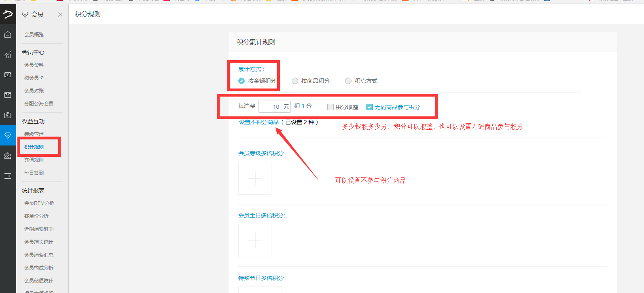Select the 按金额积分 radio option
Screen dimensions: 644x293
(x=241, y=81)
